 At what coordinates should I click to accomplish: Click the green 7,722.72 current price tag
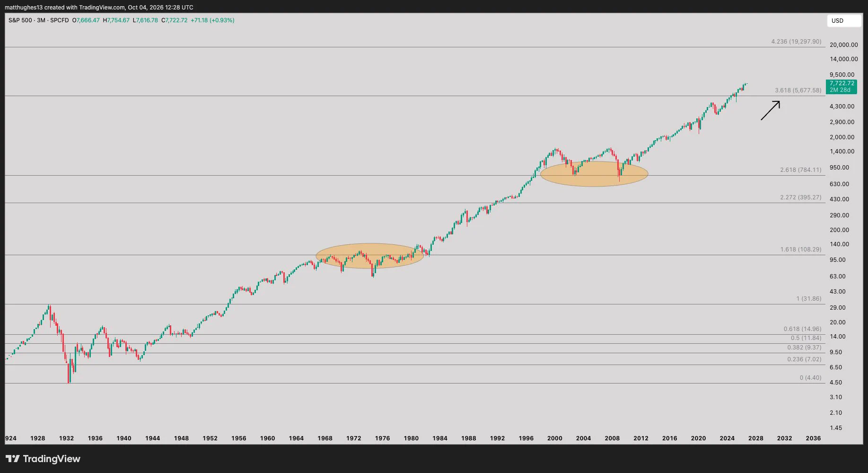pyautogui.click(x=842, y=87)
